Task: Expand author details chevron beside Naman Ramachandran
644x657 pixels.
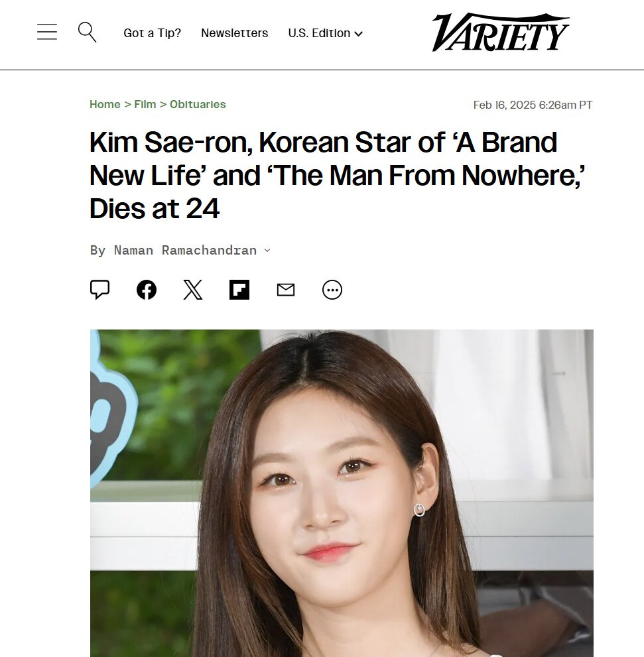Action: [267, 250]
